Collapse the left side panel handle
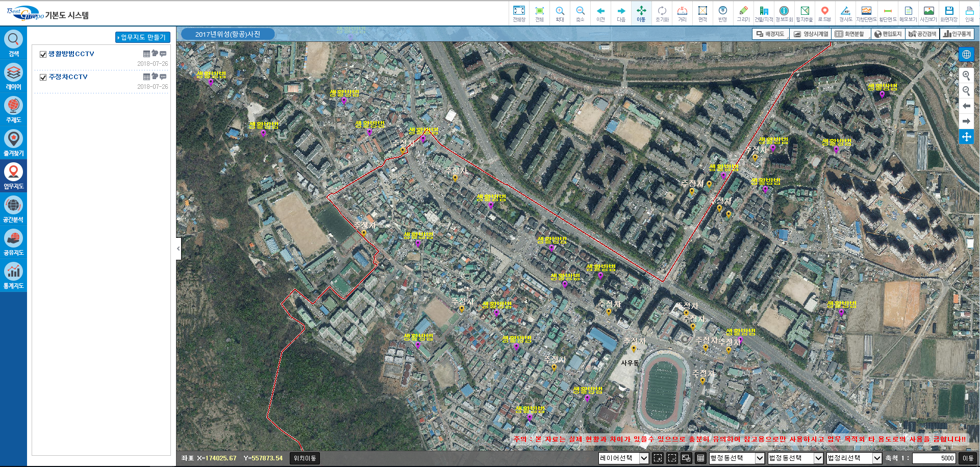Viewport: 980px width, 467px height. 179,249
